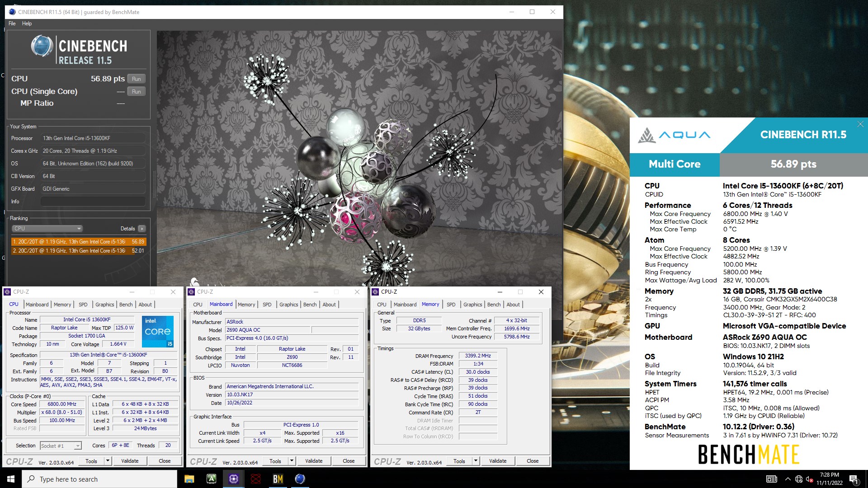Click the Windows search box
The width and height of the screenshot is (868, 488).
click(x=99, y=479)
